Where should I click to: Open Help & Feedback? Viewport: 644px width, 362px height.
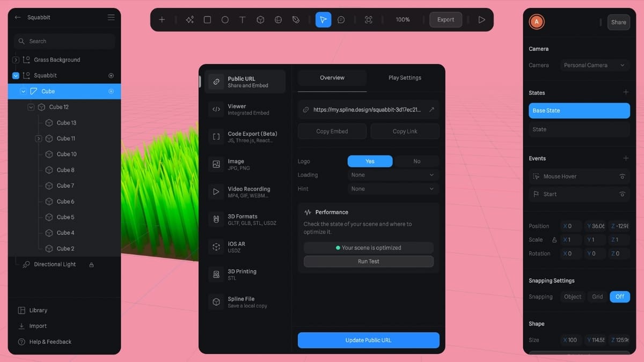[x=45, y=342]
